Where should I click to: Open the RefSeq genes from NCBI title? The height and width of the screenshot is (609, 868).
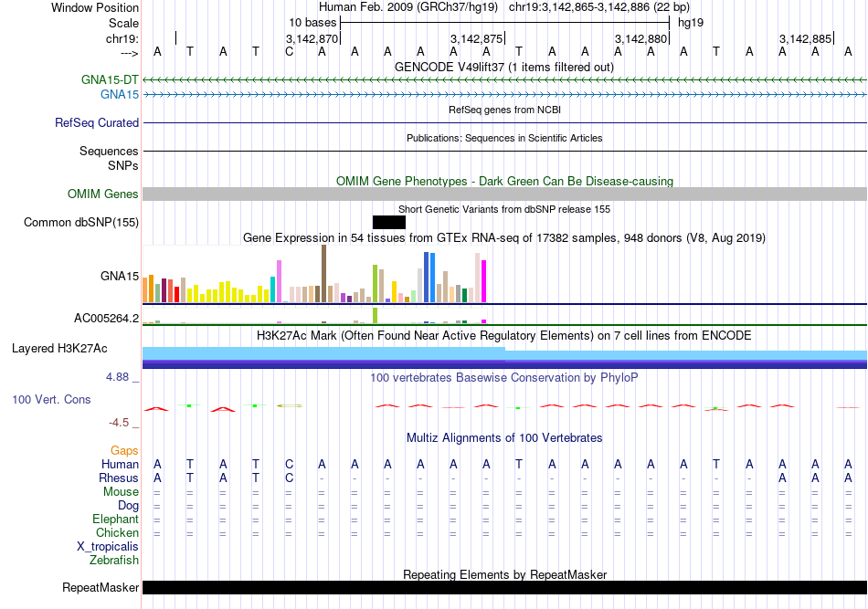click(504, 110)
